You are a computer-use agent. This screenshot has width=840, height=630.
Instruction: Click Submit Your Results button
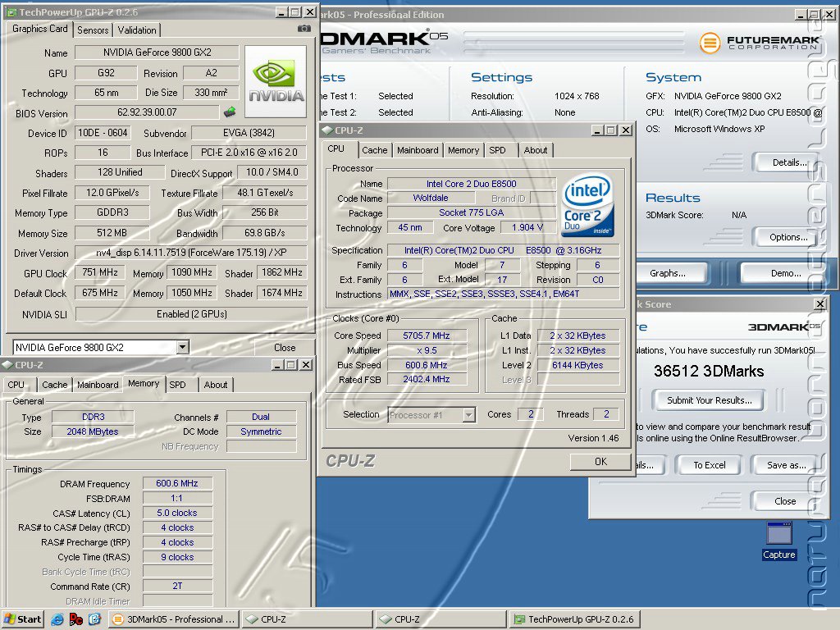point(709,400)
